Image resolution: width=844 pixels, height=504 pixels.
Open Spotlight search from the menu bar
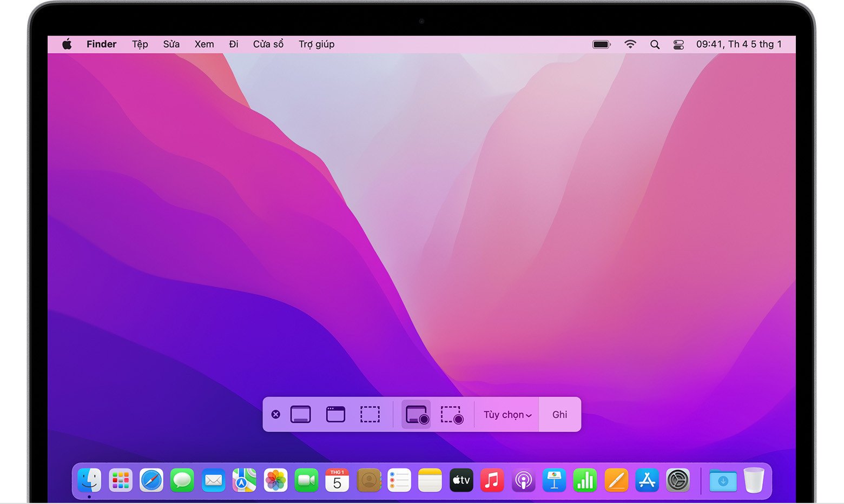coord(655,44)
